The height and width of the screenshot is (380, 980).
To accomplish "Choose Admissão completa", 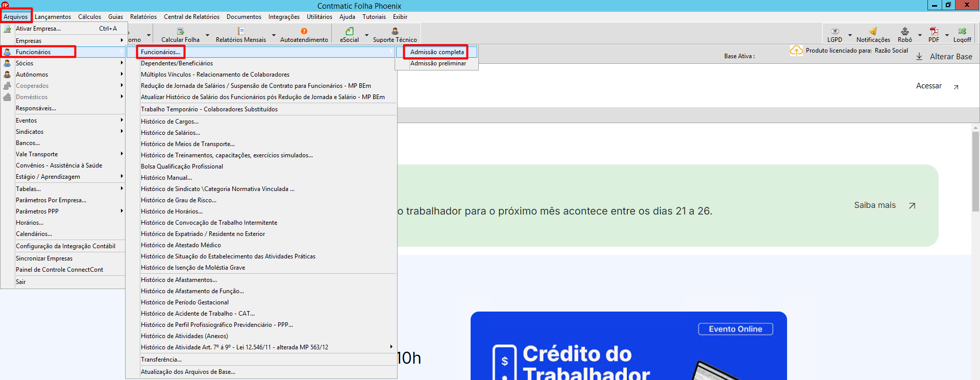I will tap(437, 52).
